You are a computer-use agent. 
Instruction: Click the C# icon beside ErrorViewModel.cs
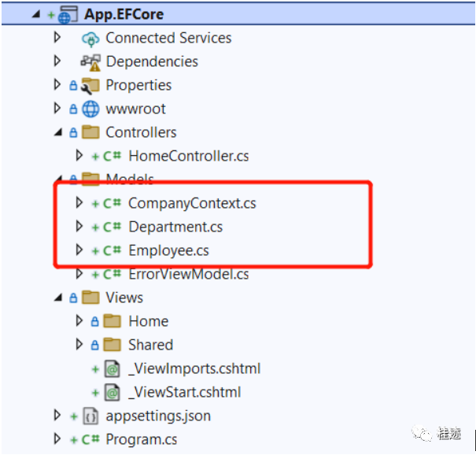pos(112,274)
